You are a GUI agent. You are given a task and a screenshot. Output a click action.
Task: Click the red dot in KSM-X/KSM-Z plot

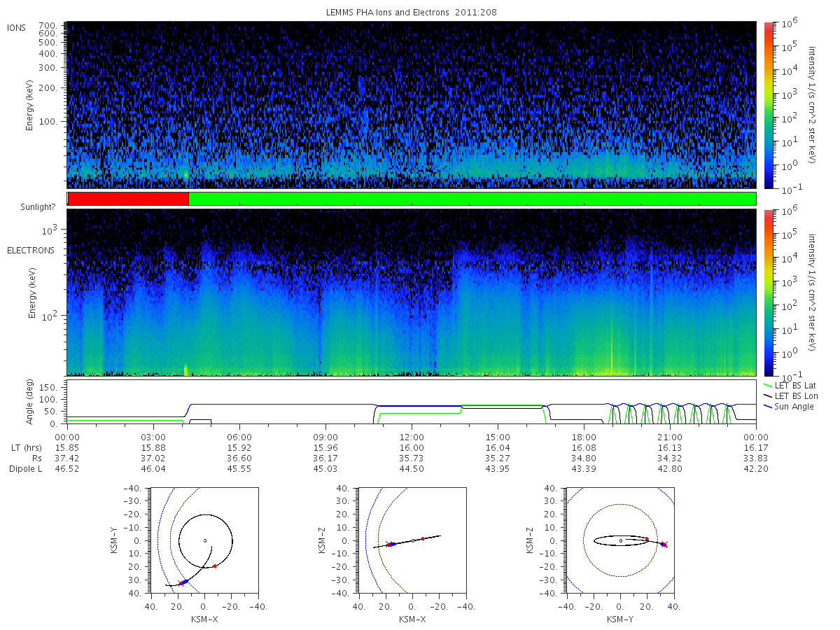pyautogui.click(x=422, y=538)
